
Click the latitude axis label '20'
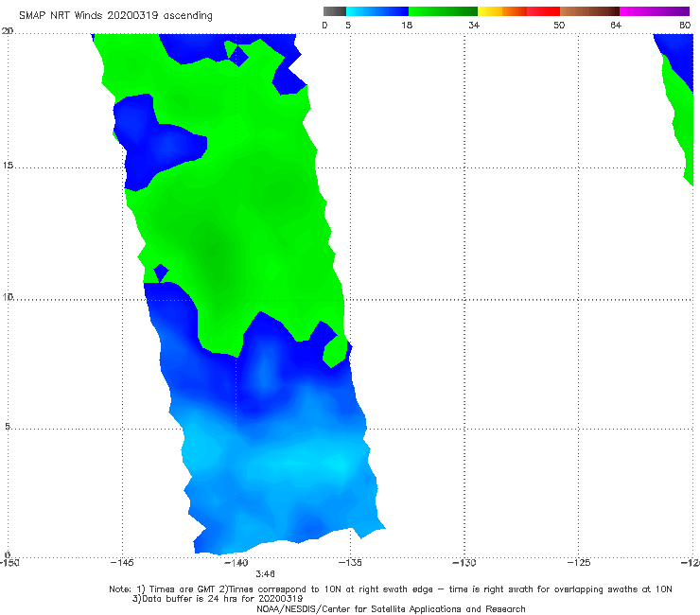point(8,31)
